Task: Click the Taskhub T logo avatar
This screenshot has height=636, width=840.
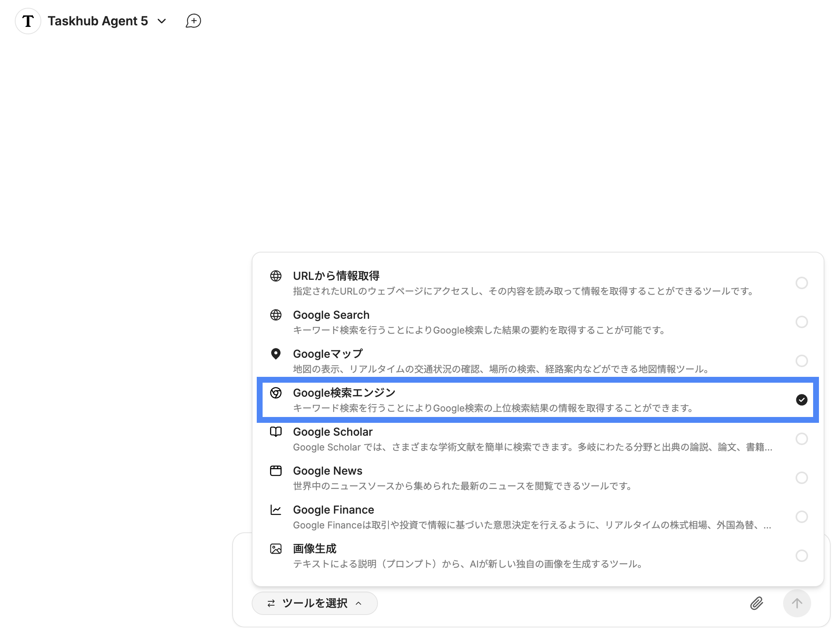Action: pos(28,21)
